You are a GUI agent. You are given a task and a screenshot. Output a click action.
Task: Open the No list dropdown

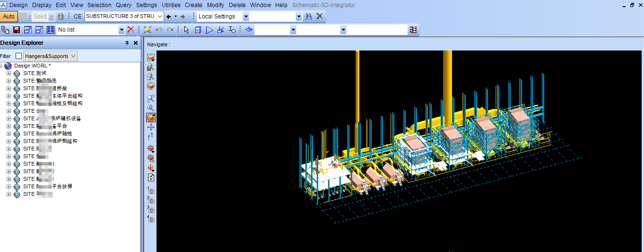point(122,30)
